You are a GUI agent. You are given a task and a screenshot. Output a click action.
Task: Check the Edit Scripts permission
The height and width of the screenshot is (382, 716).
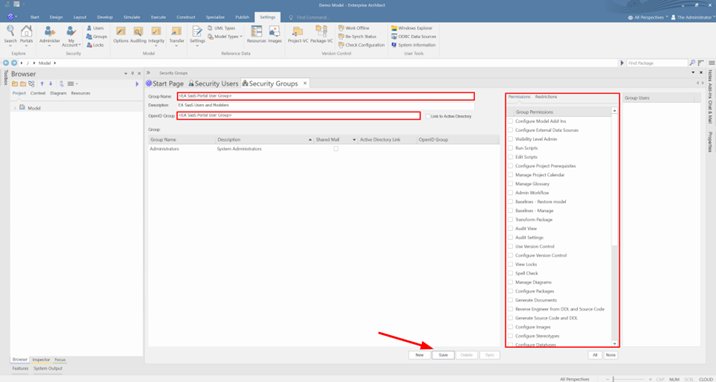[511, 157]
